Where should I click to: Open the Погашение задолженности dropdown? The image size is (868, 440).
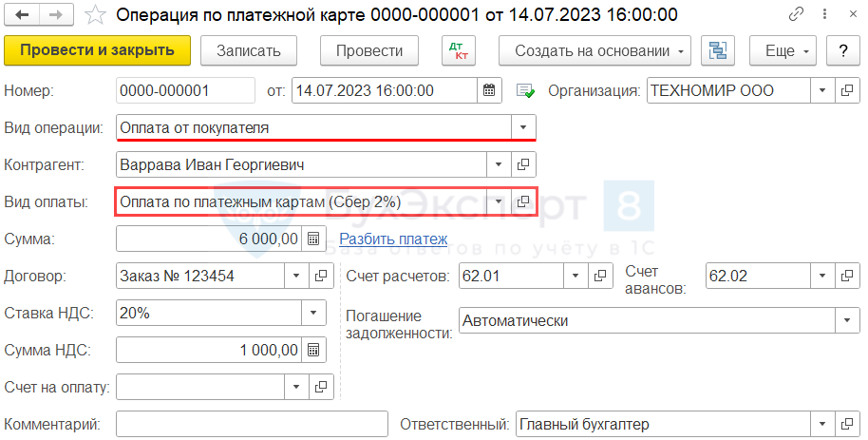846,321
